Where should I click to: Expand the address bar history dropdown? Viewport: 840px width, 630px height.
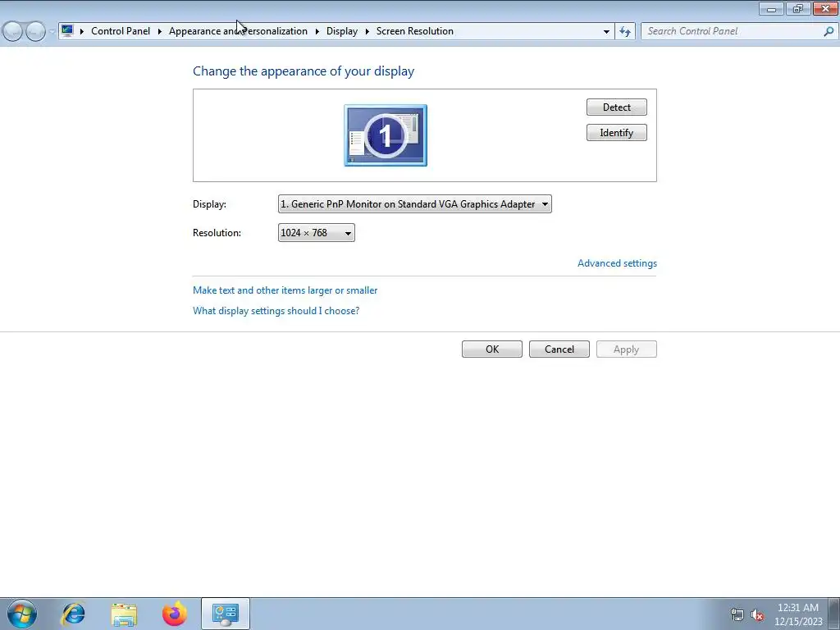point(606,32)
